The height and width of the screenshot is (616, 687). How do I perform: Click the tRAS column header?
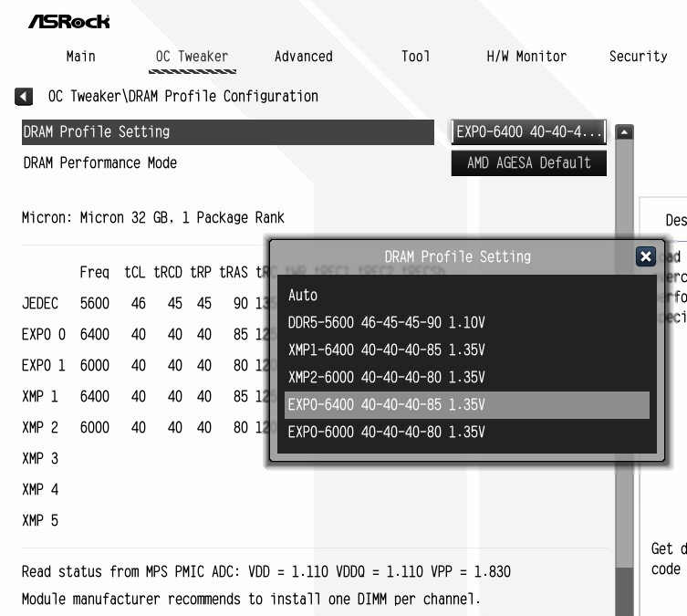click(234, 273)
